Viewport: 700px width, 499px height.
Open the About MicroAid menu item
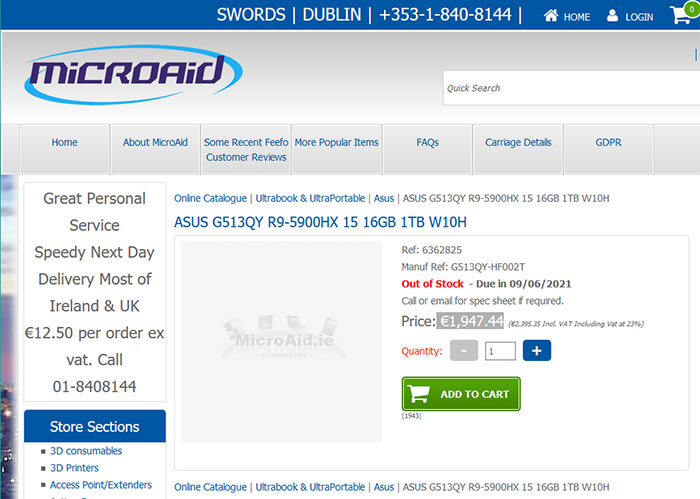[155, 142]
